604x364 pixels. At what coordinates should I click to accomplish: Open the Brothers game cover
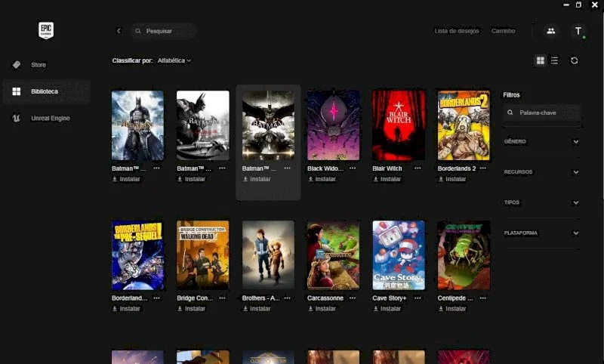[x=268, y=255]
